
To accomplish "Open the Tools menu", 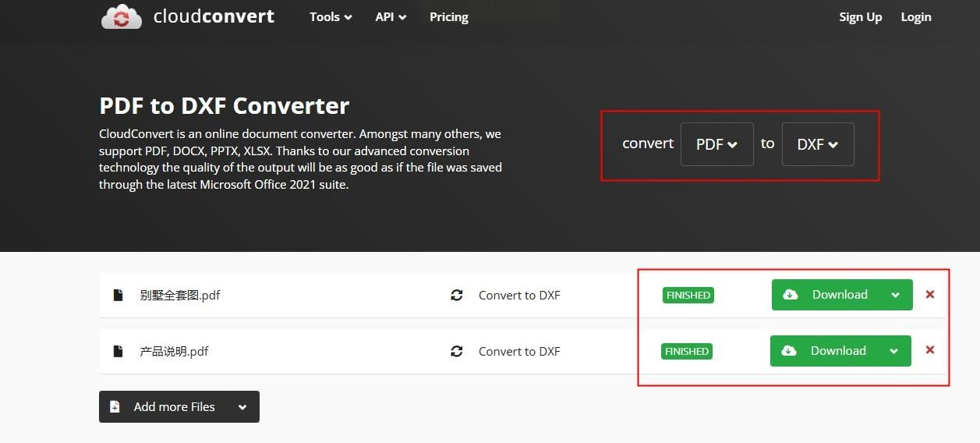I will 331,16.
